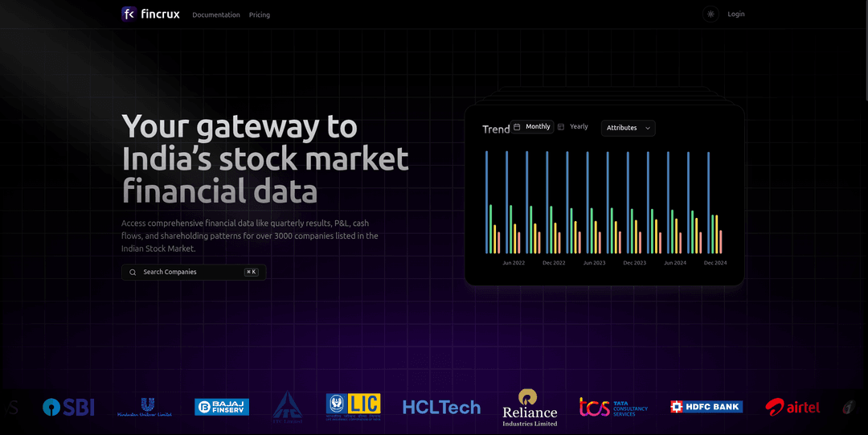Screen dimensions: 868x435
Task: Open the Documentation page
Action: tap(216, 14)
